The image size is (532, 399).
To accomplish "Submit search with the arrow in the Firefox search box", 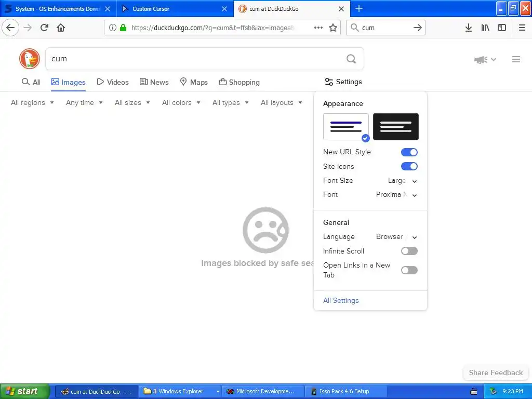I will coord(418,28).
